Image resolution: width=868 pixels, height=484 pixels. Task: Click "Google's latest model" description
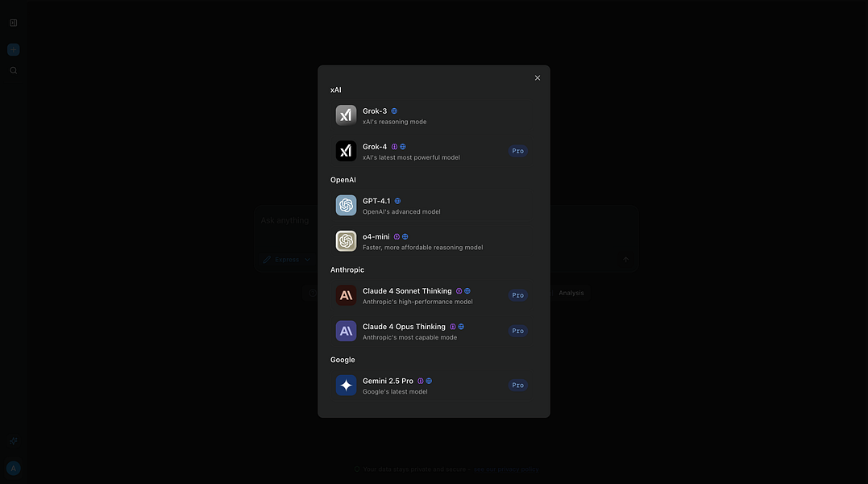pyautogui.click(x=395, y=391)
